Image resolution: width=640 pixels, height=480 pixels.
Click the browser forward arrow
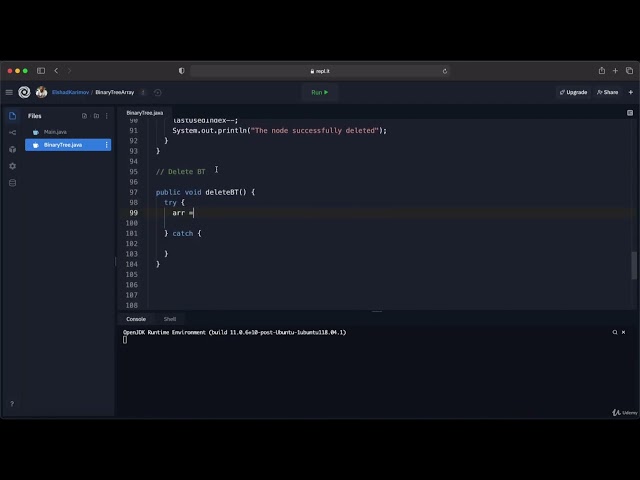[69, 71]
